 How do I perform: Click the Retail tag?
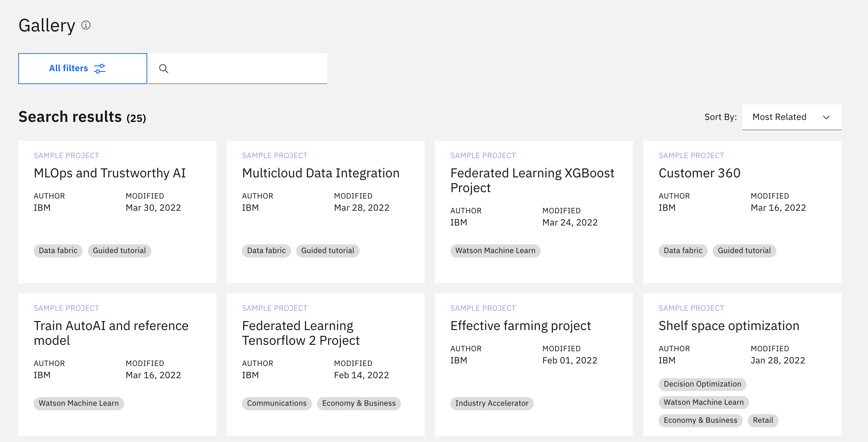(763, 421)
